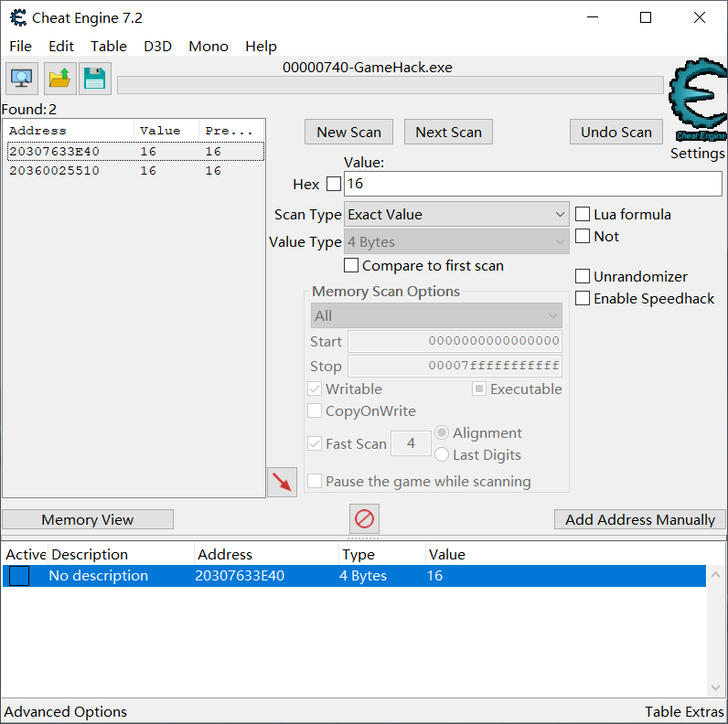The width and height of the screenshot is (728, 724).
Task: Tick the Not checkbox
Action: [x=583, y=236]
